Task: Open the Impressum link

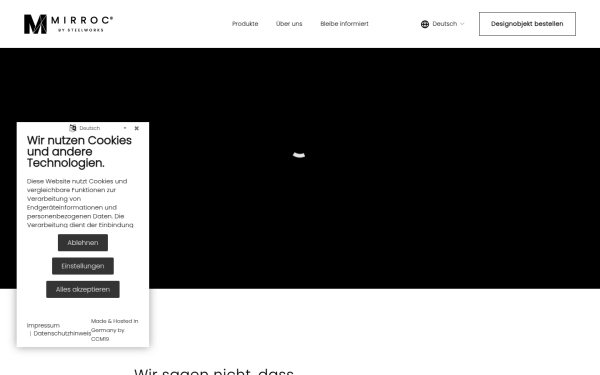Action: pos(43,325)
